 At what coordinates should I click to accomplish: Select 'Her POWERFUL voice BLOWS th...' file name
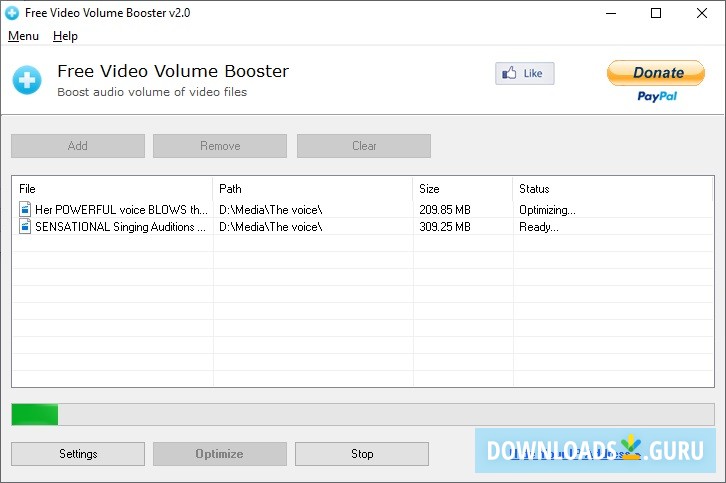[x=121, y=210]
